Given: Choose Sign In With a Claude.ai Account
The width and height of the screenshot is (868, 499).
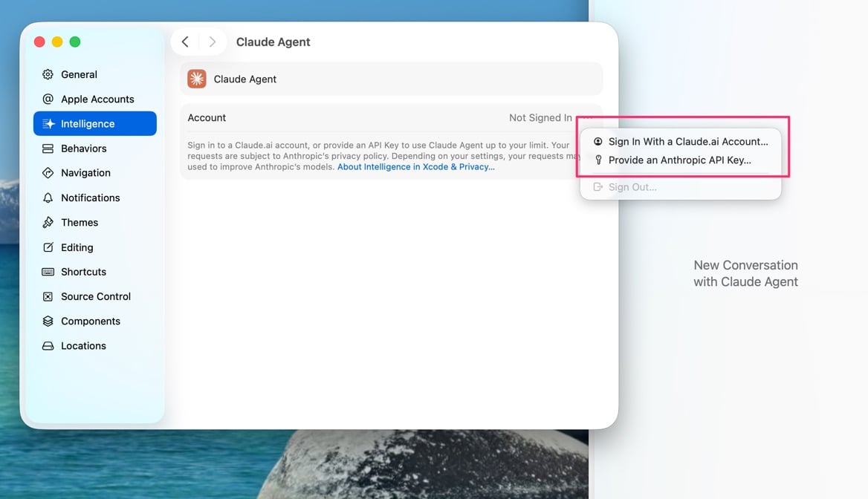Looking at the screenshot, I should coord(680,142).
